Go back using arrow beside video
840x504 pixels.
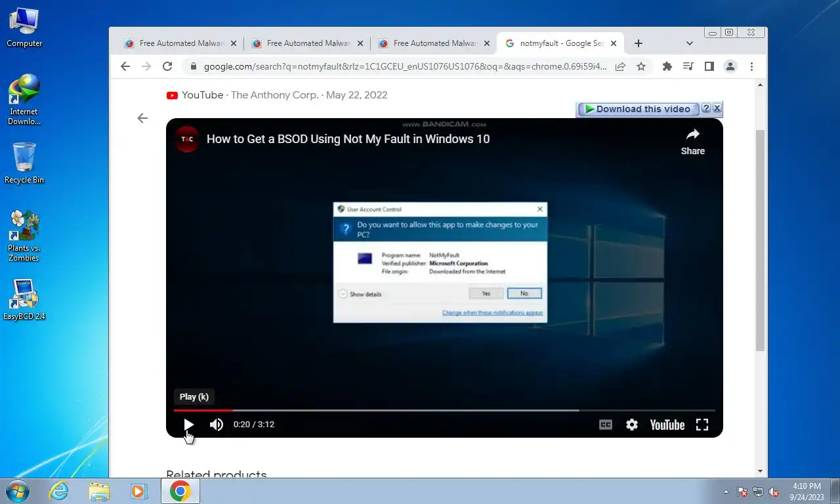(x=142, y=118)
